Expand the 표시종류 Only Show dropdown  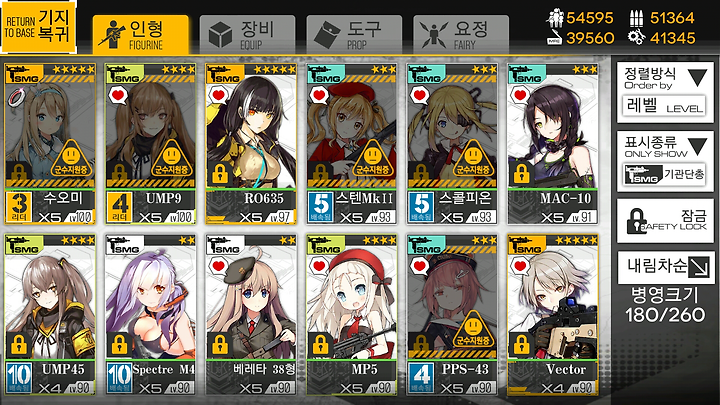[665, 161]
